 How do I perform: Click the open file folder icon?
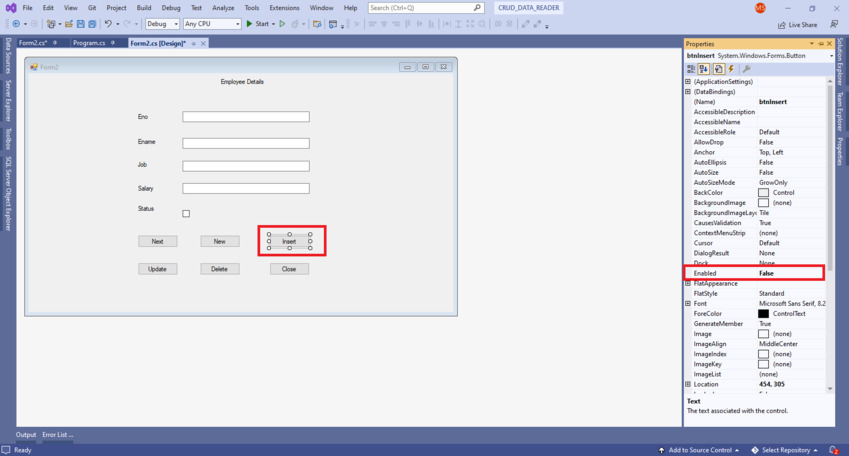pos(69,24)
